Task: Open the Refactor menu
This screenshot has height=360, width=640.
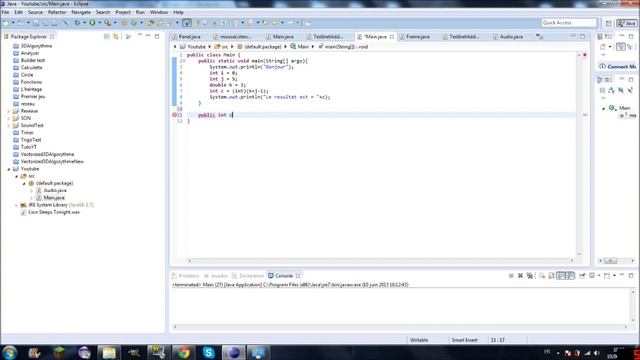Action: (57, 12)
